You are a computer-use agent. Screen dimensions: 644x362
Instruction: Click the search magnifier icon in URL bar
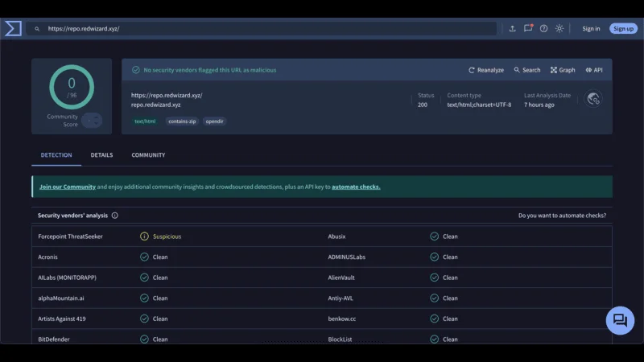(x=37, y=29)
